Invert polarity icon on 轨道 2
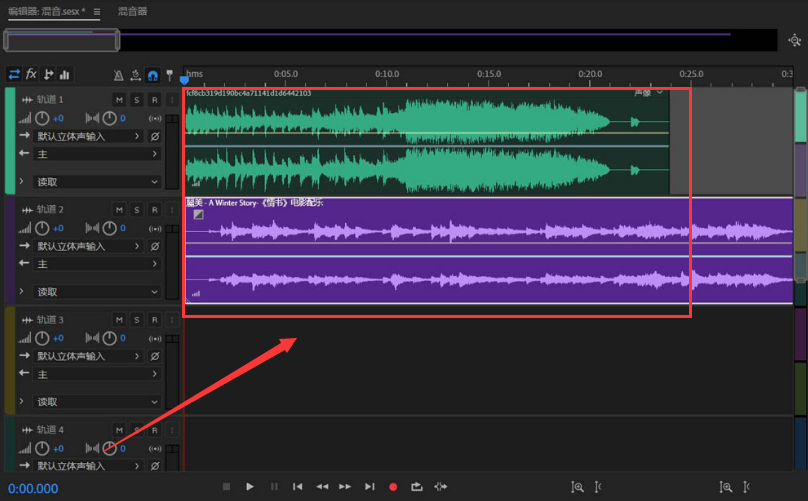Screen dimensions: 808x501 [155, 246]
